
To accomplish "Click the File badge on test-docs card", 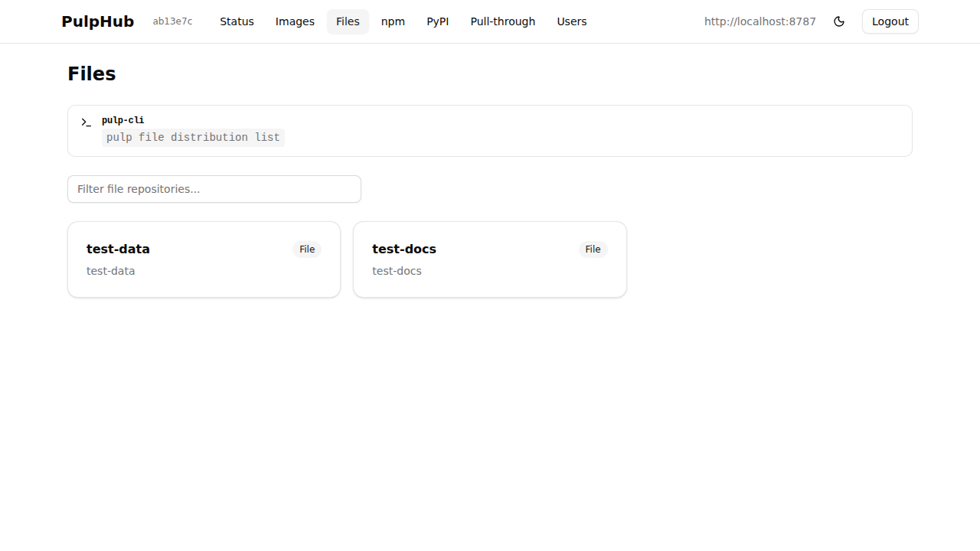I will [x=593, y=249].
